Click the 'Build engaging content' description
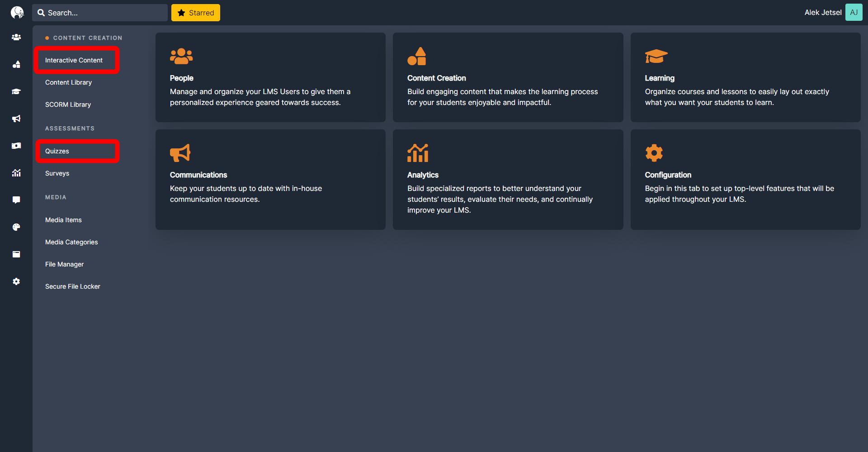Viewport: 868px width, 452px height. pos(503,97)
